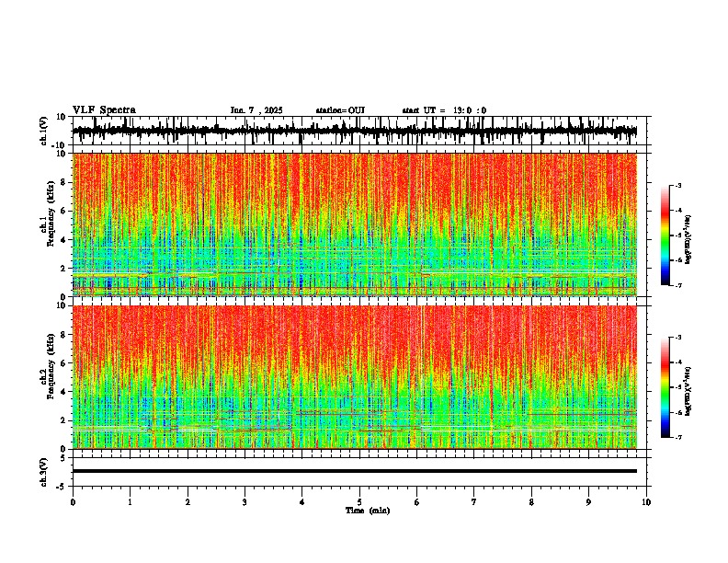Click the "8" kHz tick on ch.1 frequency axis
Image resolution: width=728 pixels, height=563 pixels.
tap(64, 182)
